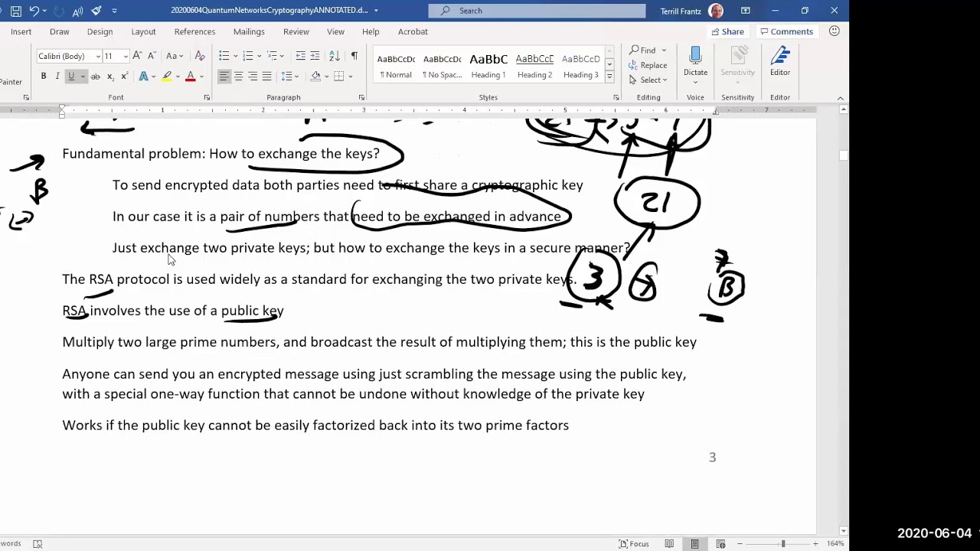Screen dimensions: 980x551
Task: Toggle bold formatting
Action: [44, 77]
